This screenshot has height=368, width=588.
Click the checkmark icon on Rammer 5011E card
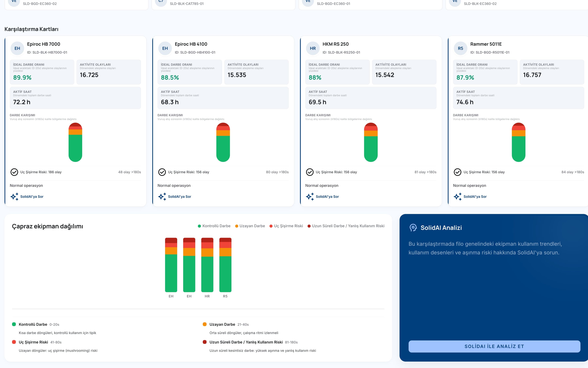point(457,172)
